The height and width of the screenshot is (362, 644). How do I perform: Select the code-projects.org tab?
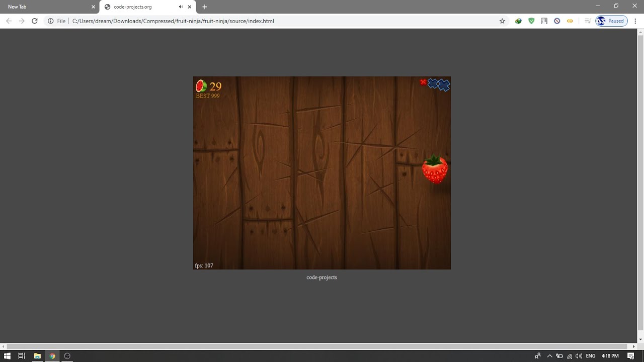147,7
